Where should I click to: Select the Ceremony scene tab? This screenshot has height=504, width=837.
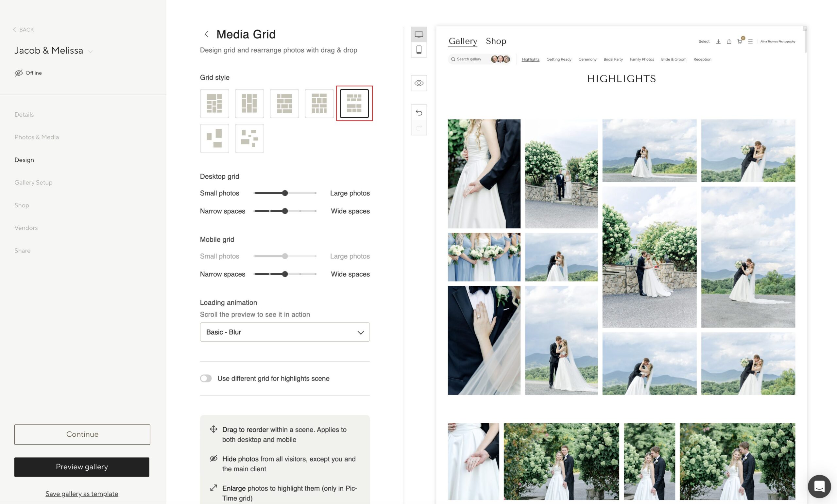pyautogui.click(x=587, y=59)
